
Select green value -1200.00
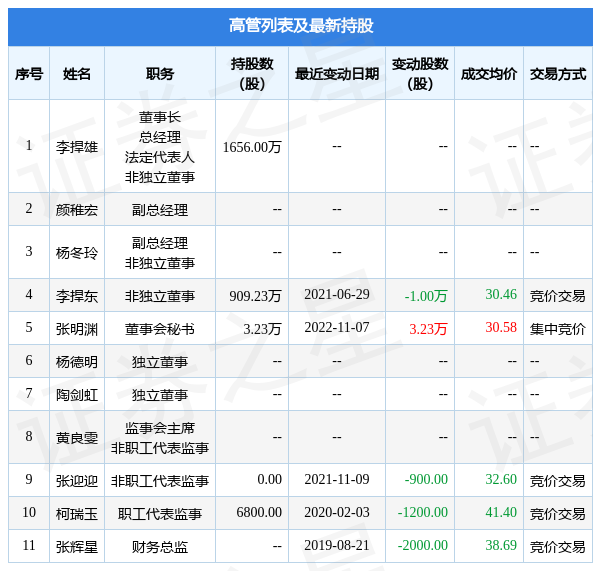click(422, 512)
